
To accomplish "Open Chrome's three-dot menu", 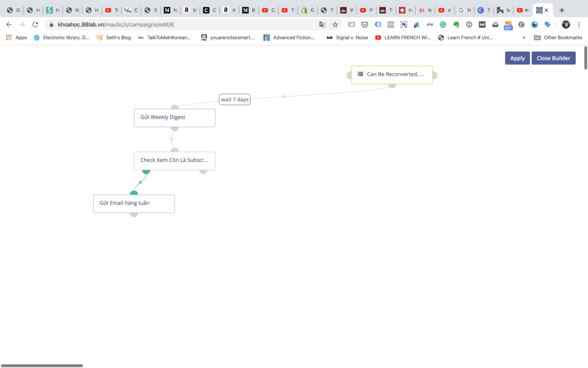I will pyautogui.click(x=579, y=25).
